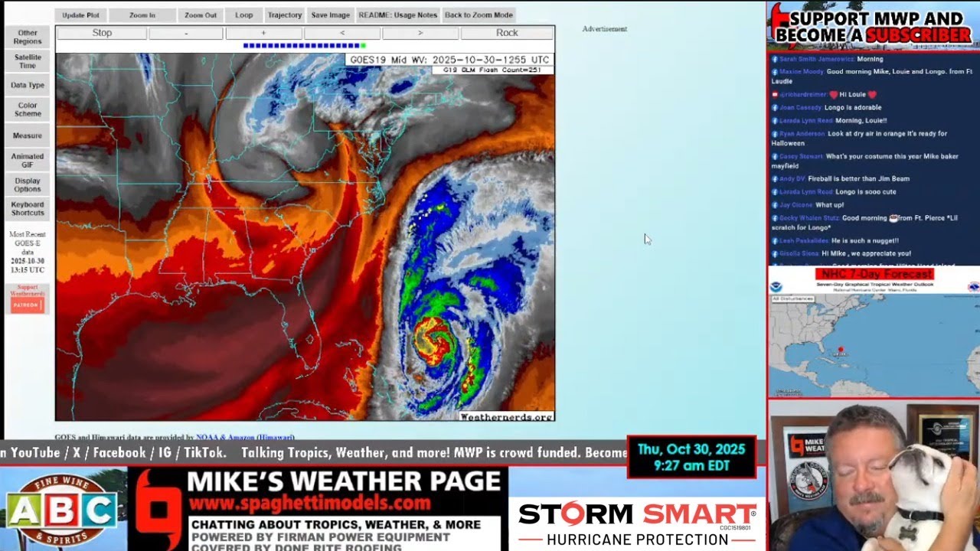
Task: Create an Animated GIF
Action: coord(28,161)
